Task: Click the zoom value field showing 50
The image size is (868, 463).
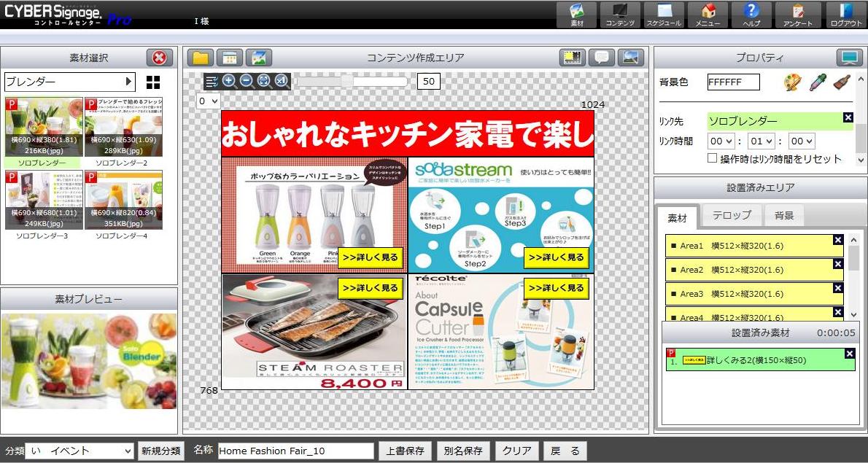Action: coord(428,82)
